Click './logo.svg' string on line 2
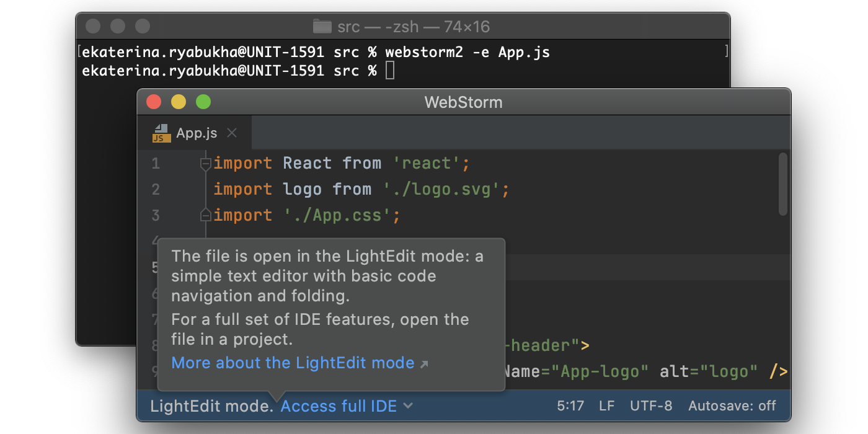 point(441,189)
